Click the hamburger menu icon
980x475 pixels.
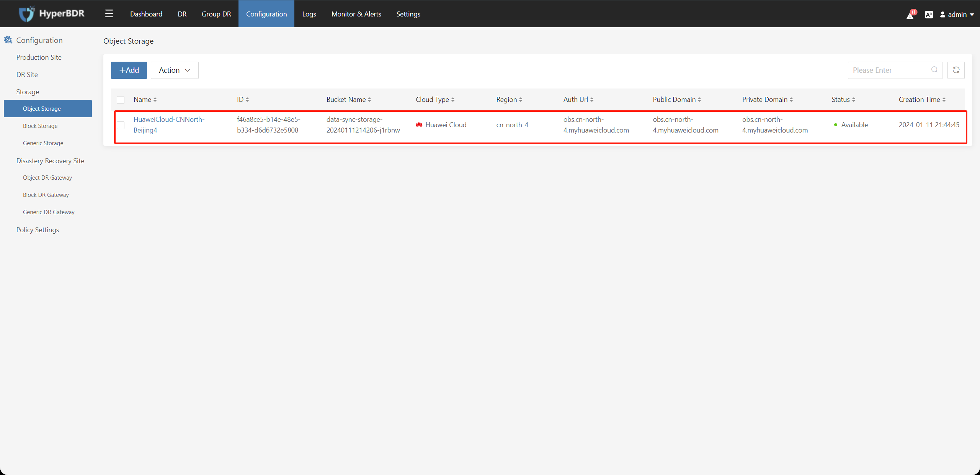tap(109, 13)
